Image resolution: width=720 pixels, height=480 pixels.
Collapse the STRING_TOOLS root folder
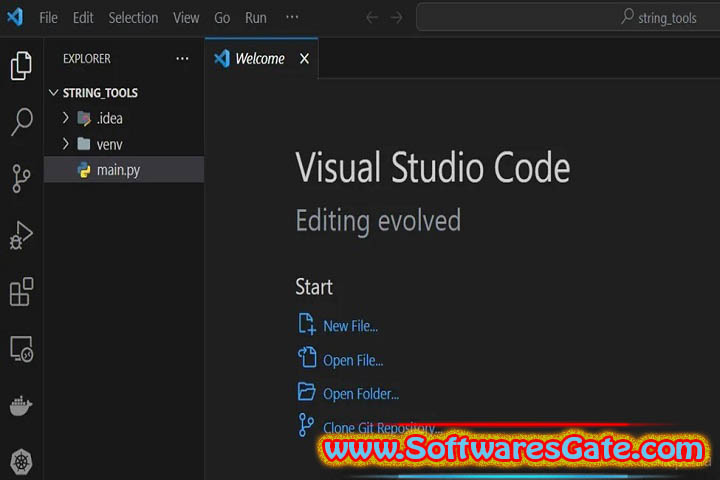[54, 93]
